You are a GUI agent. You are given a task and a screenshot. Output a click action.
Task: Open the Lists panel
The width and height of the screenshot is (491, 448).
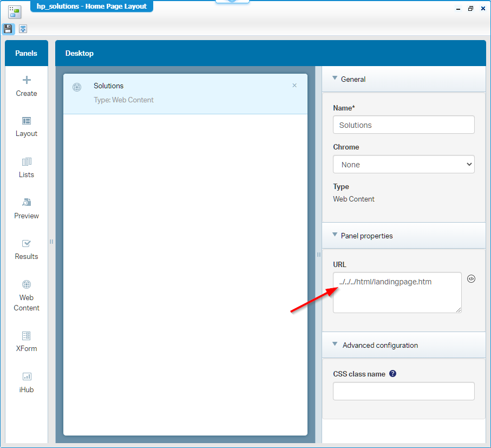tap(27, 168)
